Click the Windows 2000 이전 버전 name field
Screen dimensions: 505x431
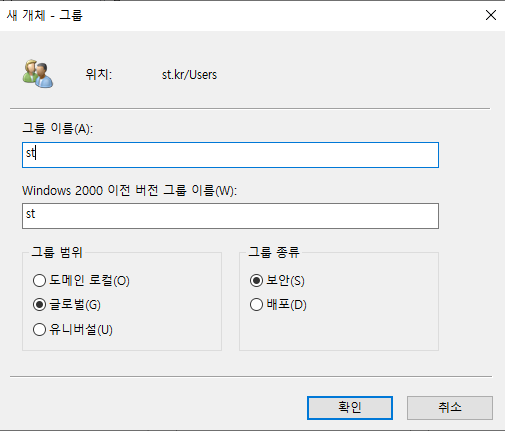tap(230, 216)
